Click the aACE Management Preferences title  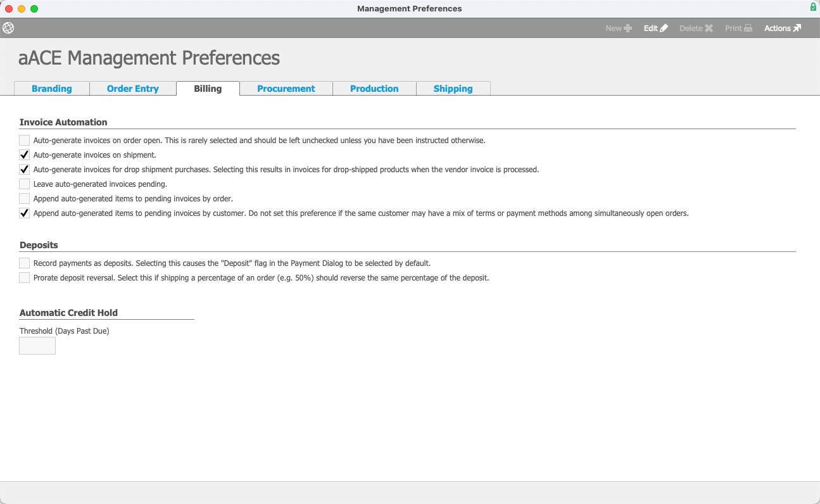pyautogui.click(x=149, y=58)
